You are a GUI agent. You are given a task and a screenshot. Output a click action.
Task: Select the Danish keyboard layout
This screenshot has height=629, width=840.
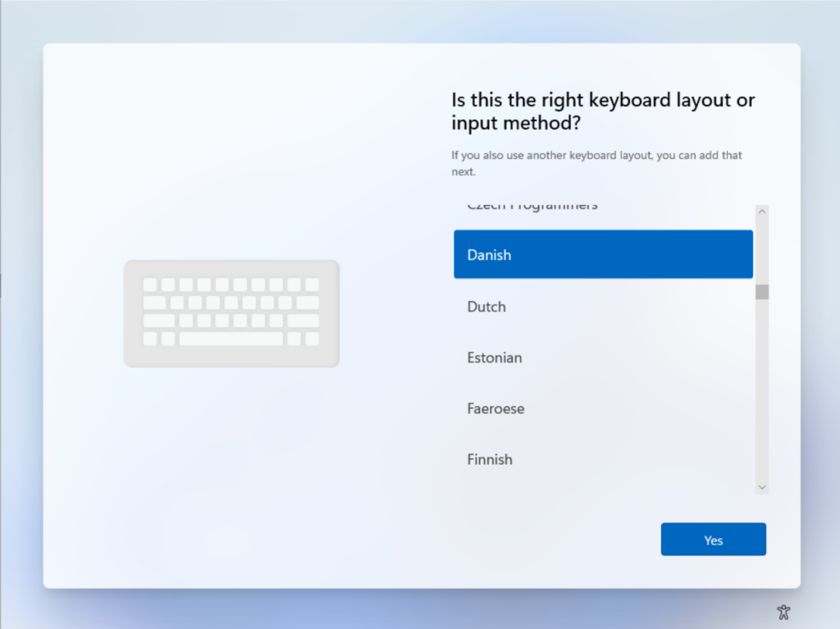click(x=603, y=254)
